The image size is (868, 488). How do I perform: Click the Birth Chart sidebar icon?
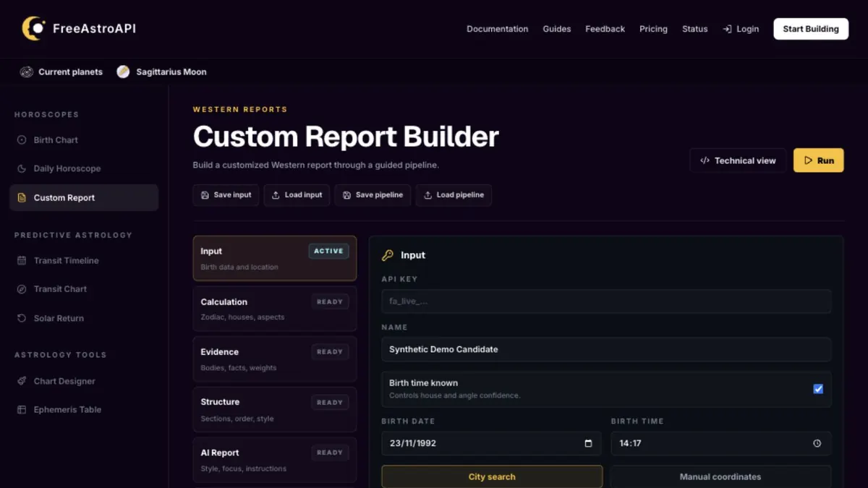click(22, 140)
